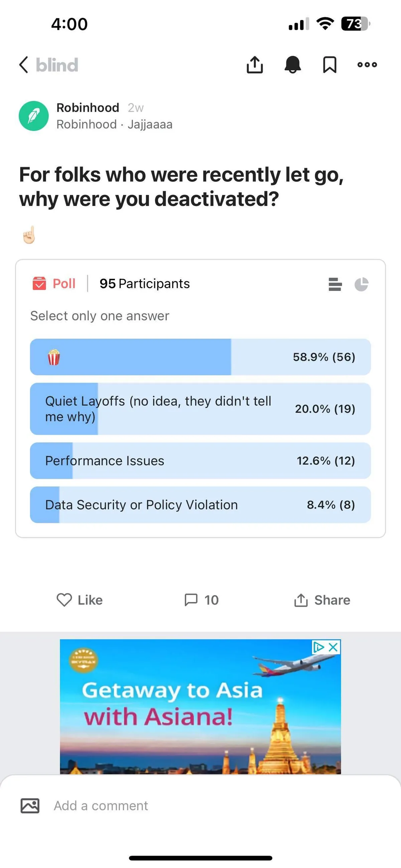Close the Asiana ad
The width and height of the screenshot is (401, 868).
tap(333, 647)
